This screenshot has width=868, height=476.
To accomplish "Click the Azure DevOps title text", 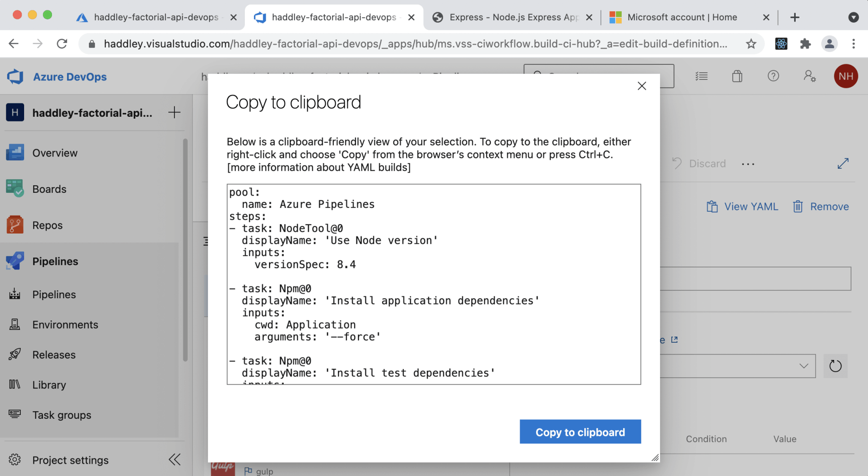I will (70, 77).
